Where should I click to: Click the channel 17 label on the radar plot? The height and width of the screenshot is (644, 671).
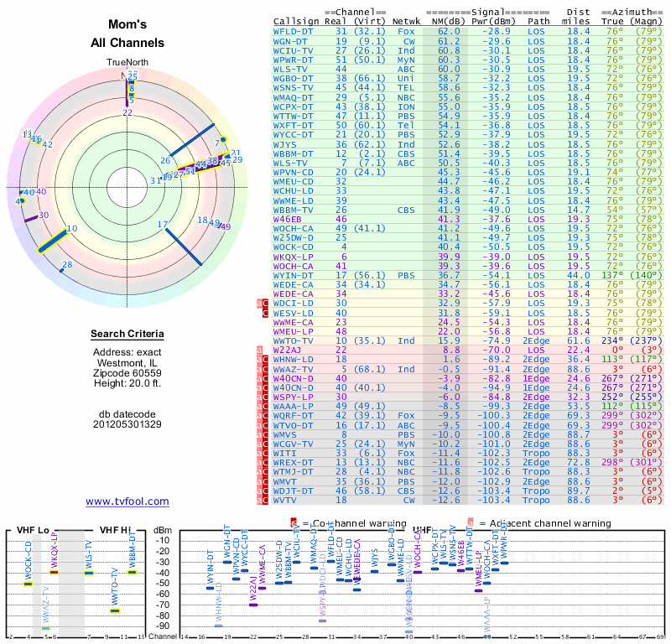pyautogui.click(x=162, y=224)
